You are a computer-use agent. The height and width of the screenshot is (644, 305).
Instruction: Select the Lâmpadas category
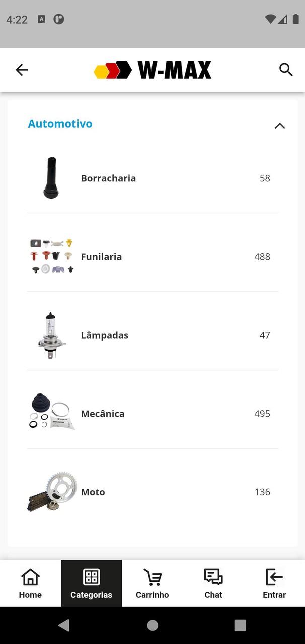[105, 335]
